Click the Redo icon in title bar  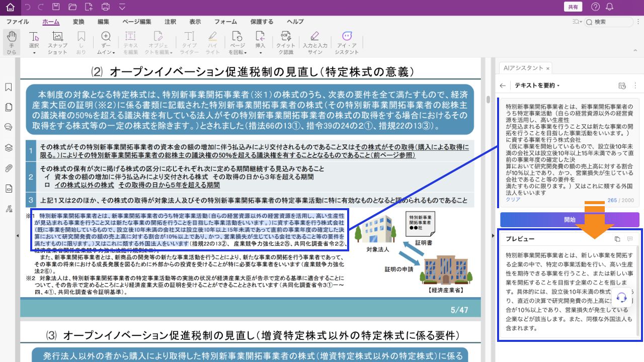coord(40,7)
